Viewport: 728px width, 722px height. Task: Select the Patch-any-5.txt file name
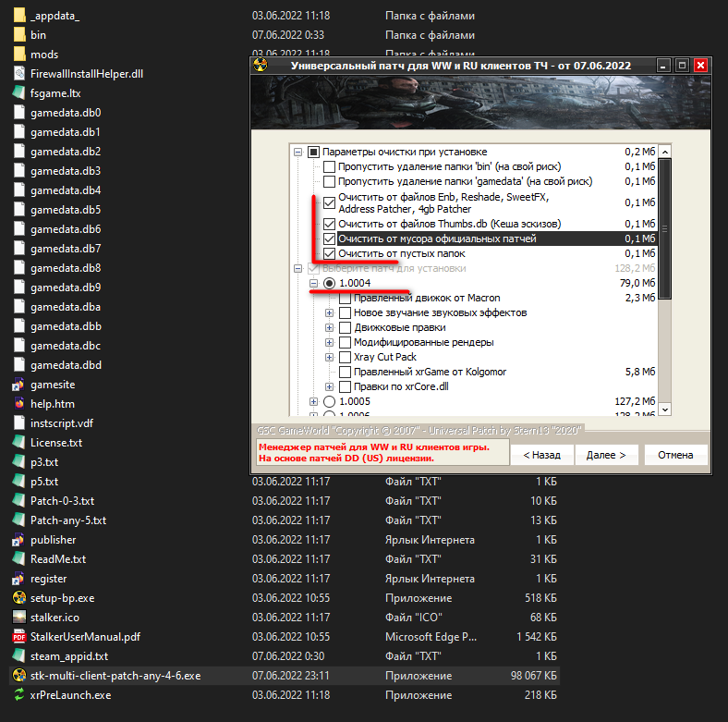tap(68, 520)
